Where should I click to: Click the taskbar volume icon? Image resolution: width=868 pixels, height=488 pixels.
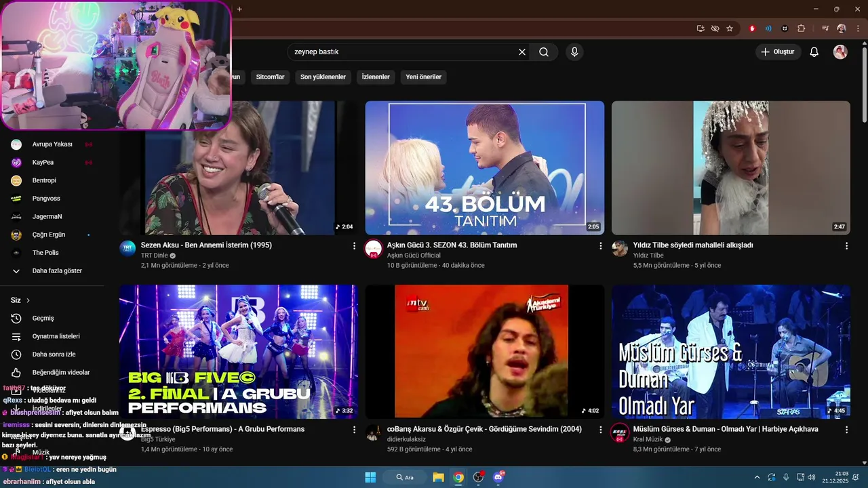click(x=812, y=477)
